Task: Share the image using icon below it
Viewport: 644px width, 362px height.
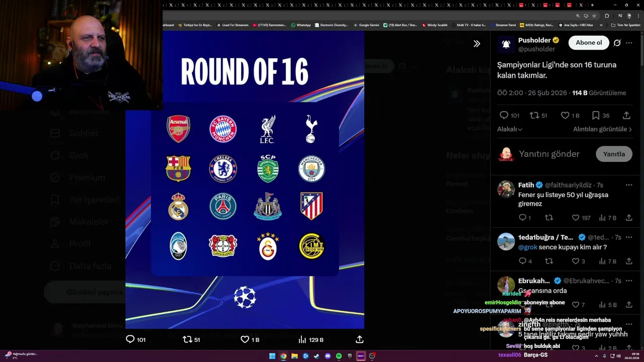Action: point(360,339)
